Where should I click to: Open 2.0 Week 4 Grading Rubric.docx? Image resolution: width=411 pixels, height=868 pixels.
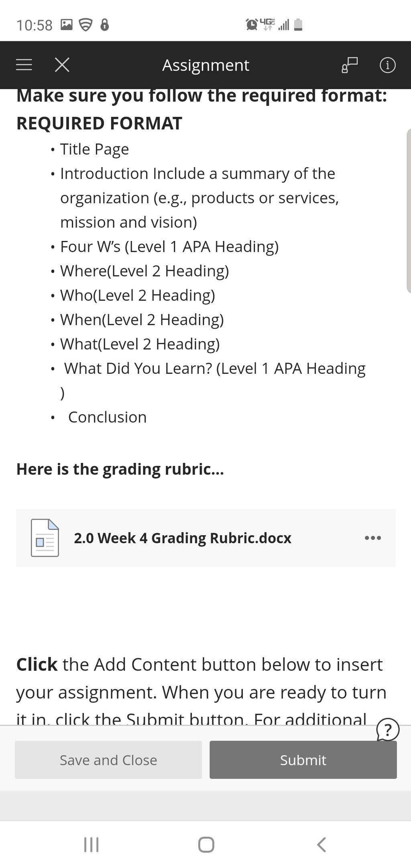[183, 538]
